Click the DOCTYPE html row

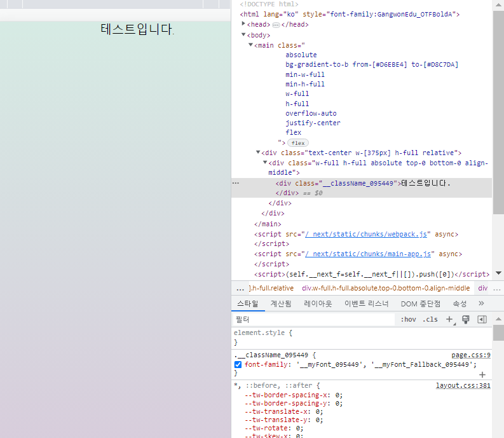click(x=269, y=4)
